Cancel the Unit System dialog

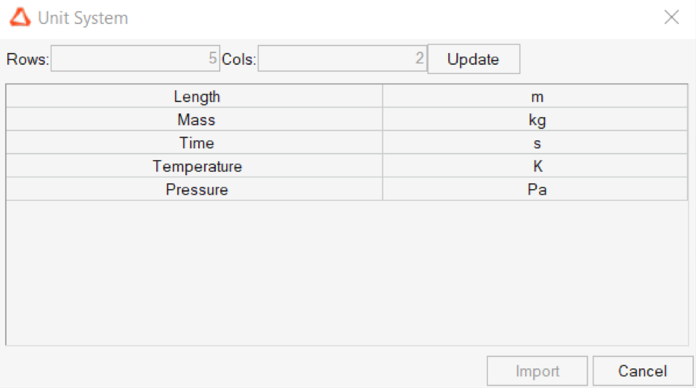point(643,371)
